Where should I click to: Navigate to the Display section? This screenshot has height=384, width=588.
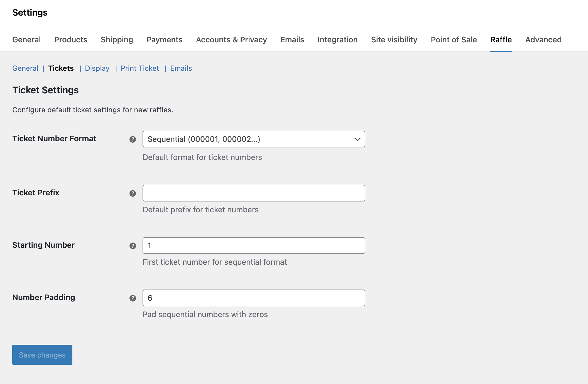(97, 68)
